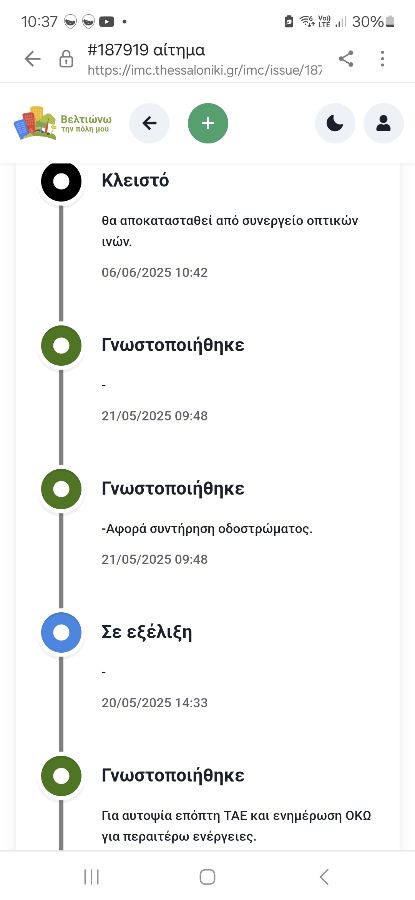Screen dimensions: 415x900
Task: Select the Αφορά συντήρηση οδοστρώματος comment
Action: pos(207,529)
